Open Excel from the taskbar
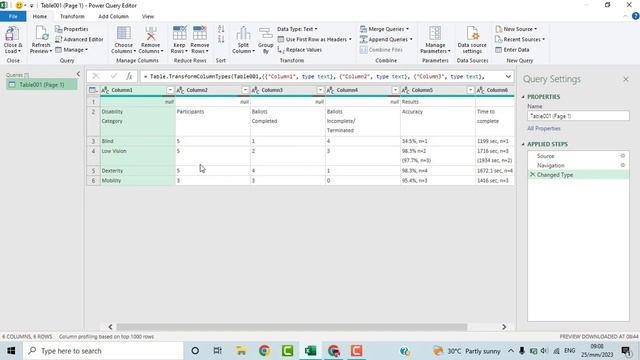Image resolution: width=640 pixels, height=360 pixels. coord(311,351)
